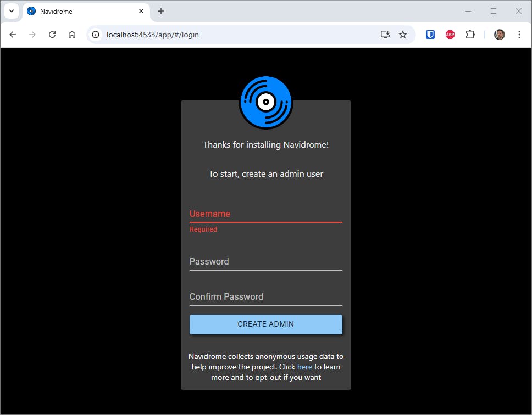Image resolution: width=532 pixels, height=415 pixels.
Task: Maximize the browser window
Action: coord(494,11)
